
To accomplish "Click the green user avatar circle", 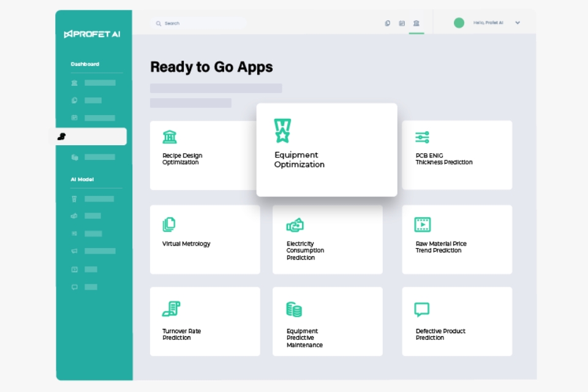I will 459,23.
